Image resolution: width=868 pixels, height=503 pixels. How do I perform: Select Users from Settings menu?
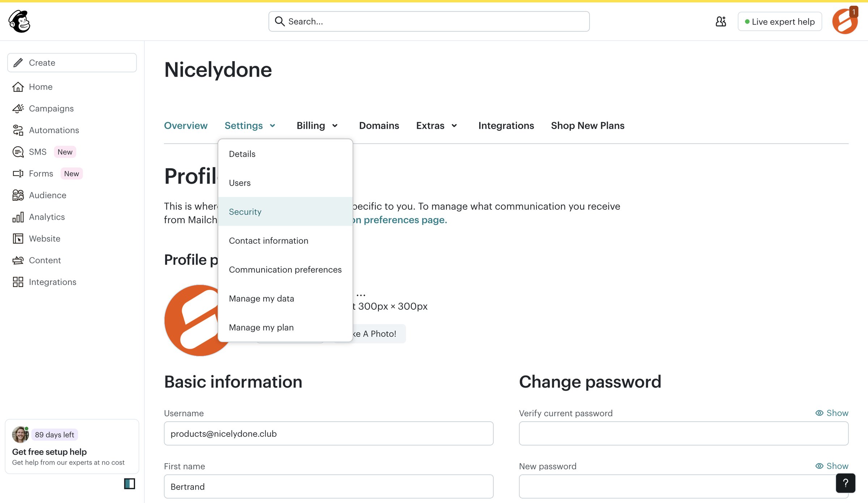pos(285,183)
